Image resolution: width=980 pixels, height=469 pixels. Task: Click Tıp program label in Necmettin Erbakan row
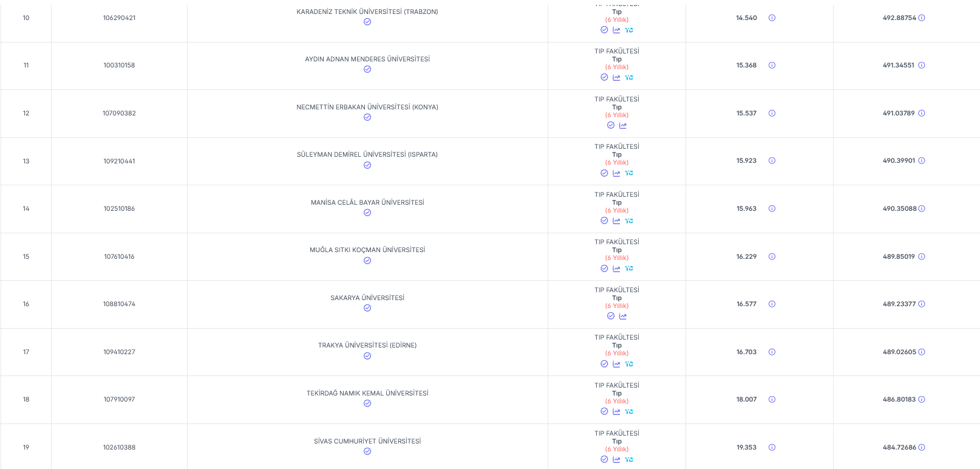tap(617, 107)
